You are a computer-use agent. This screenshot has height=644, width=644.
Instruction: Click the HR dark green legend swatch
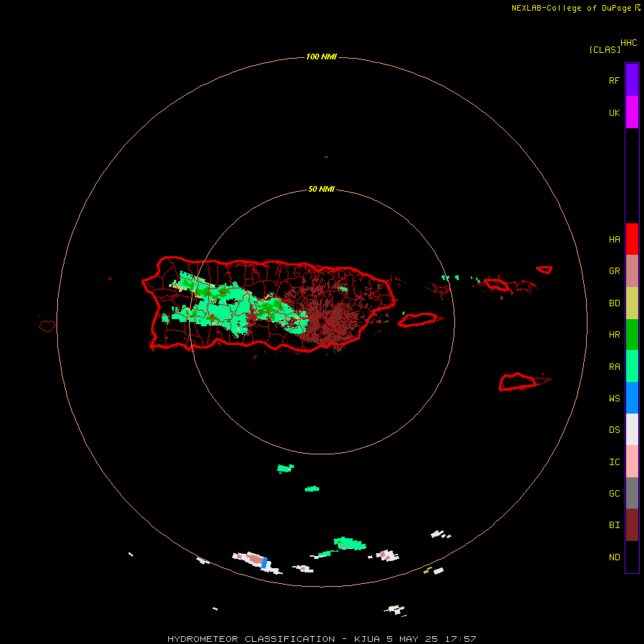[x=632, y=335]
